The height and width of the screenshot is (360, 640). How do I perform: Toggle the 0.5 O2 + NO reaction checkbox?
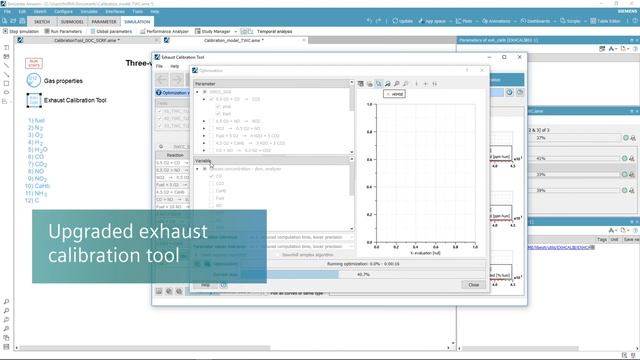211,121
